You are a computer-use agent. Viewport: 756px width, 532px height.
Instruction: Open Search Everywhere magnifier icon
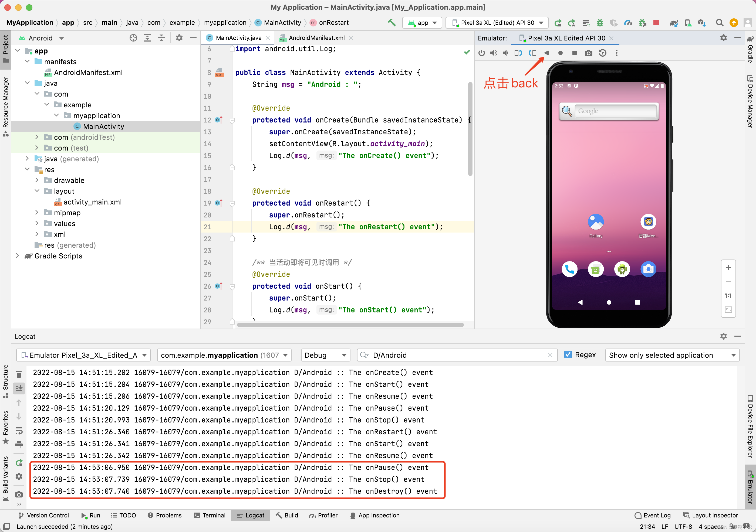[x=720, y=23]
